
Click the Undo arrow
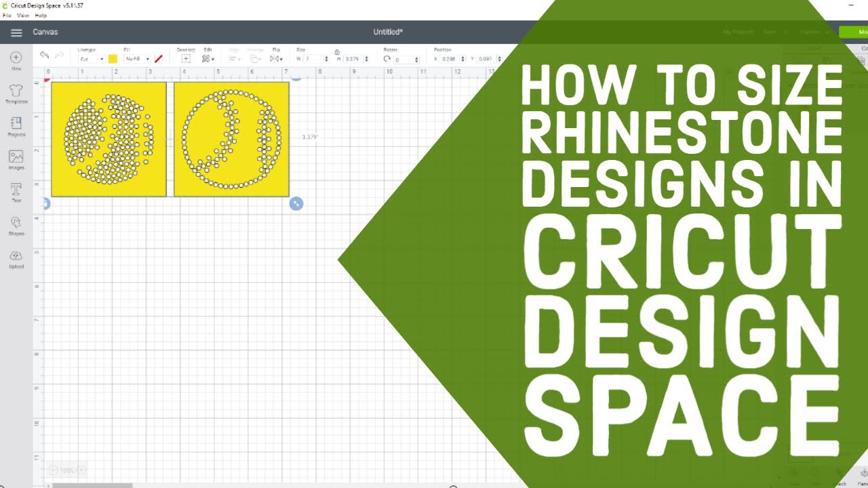[44, 55]
